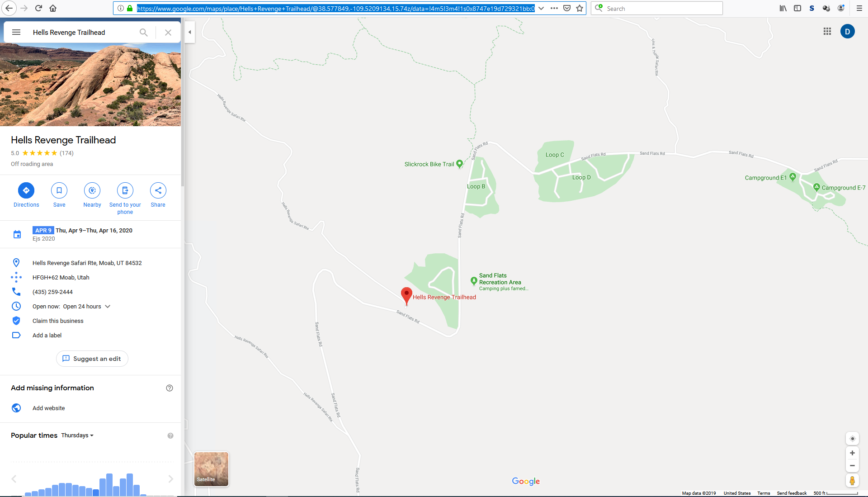The height and width of the screenshot is (497, 868).
Task: Open Street View pegman
Action: (x=852, y=480)
